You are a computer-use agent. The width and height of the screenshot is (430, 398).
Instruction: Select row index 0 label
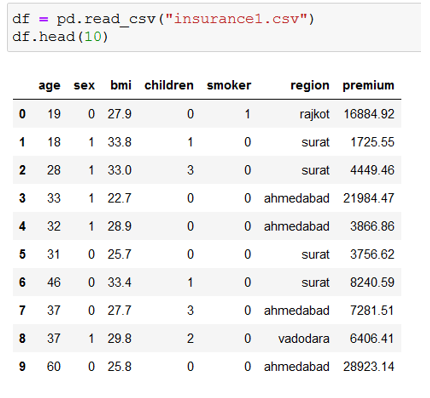coord(22,114)
